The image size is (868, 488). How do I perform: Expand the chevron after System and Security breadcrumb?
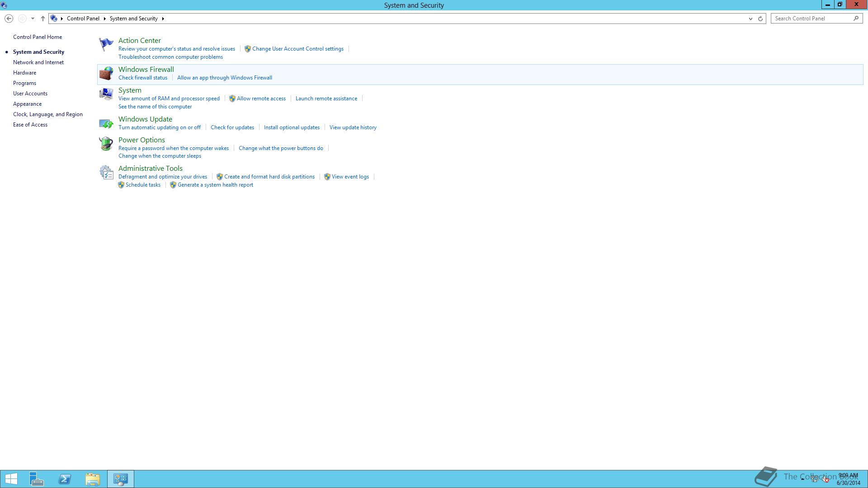coord(163,19)
